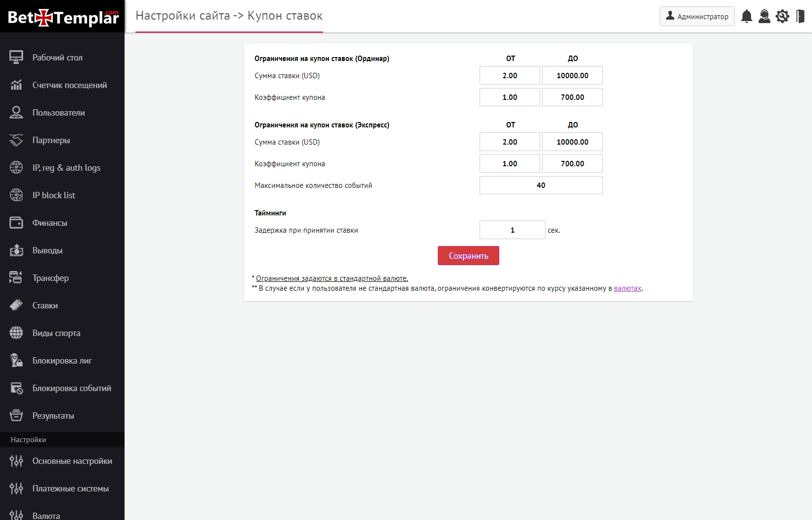Click the notifications bell icon
The height and width of the screenshot is (520, 812).
[747, 16]
